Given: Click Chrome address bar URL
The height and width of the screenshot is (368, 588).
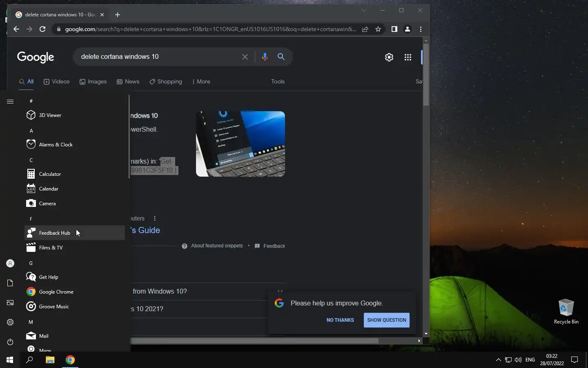Looking at the screenshot, I should point(210,29).
